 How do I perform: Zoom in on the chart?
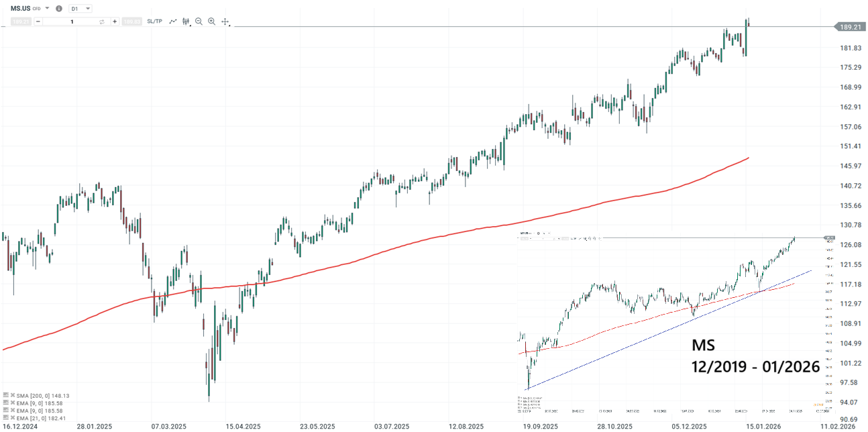212,21
